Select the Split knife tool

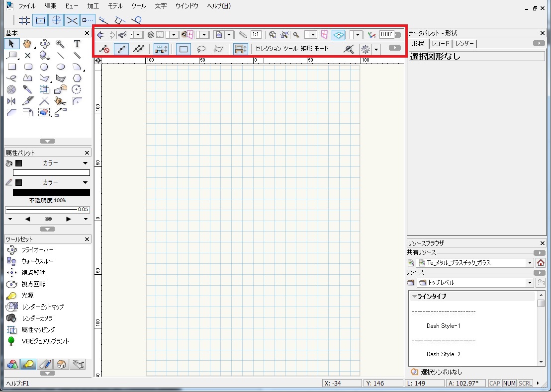point(28,101)
